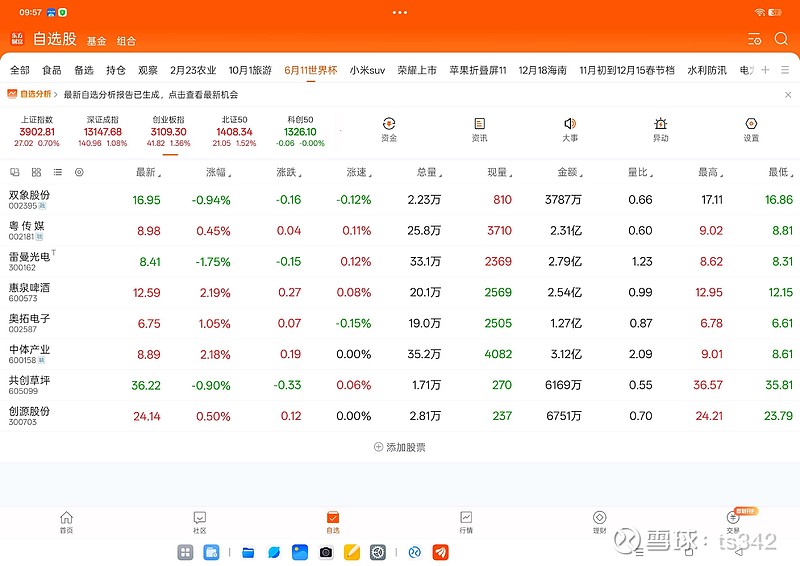800x566 pixels.
Task: Sort by 金额 column header
Action: (570, 173)
